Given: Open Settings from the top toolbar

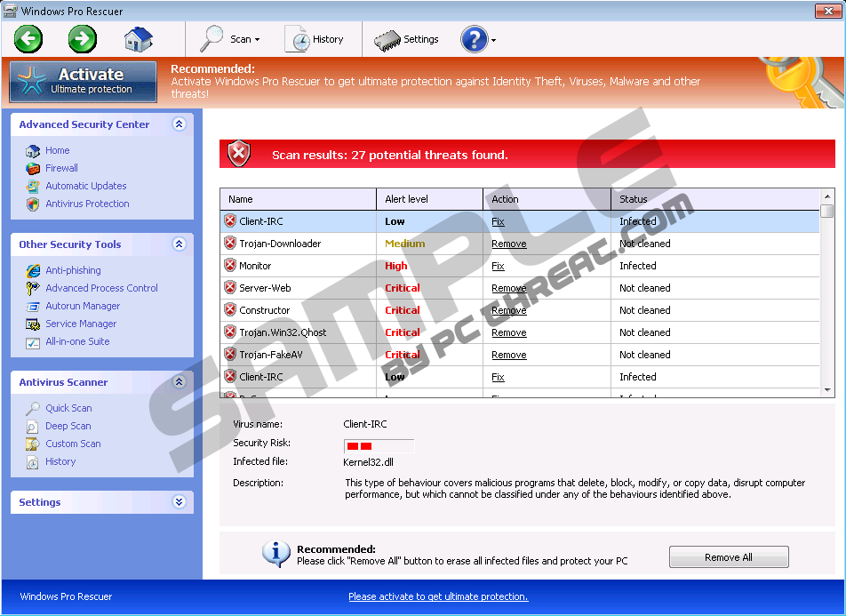Looking at the screenshot, I should click(x=407, y=39).
